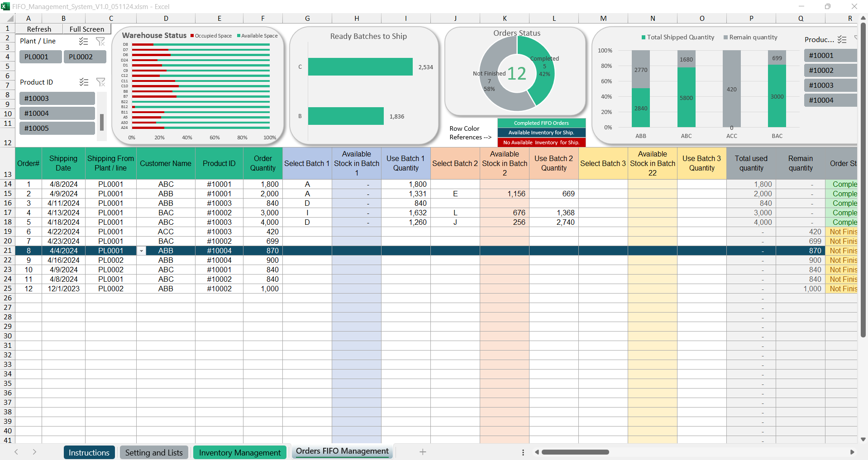Clear the Product ID slicer filter

(x=100, y=82)
